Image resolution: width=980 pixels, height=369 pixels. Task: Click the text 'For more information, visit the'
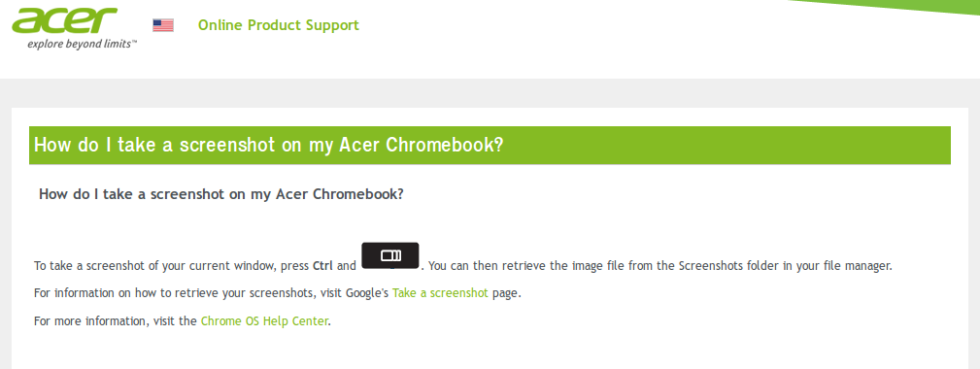pyautogui.click(x=116, y=320)
